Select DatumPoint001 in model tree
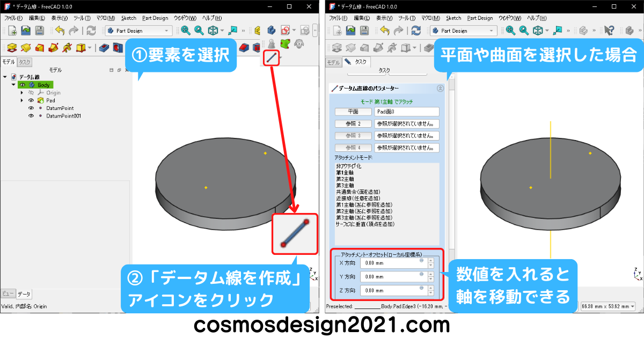The height and width of the screenshot is (338, 644). tap(63, 115)
